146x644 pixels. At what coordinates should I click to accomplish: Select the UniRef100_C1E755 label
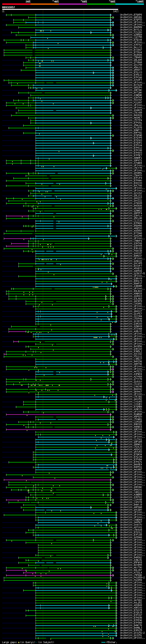[x=131, y=37]
